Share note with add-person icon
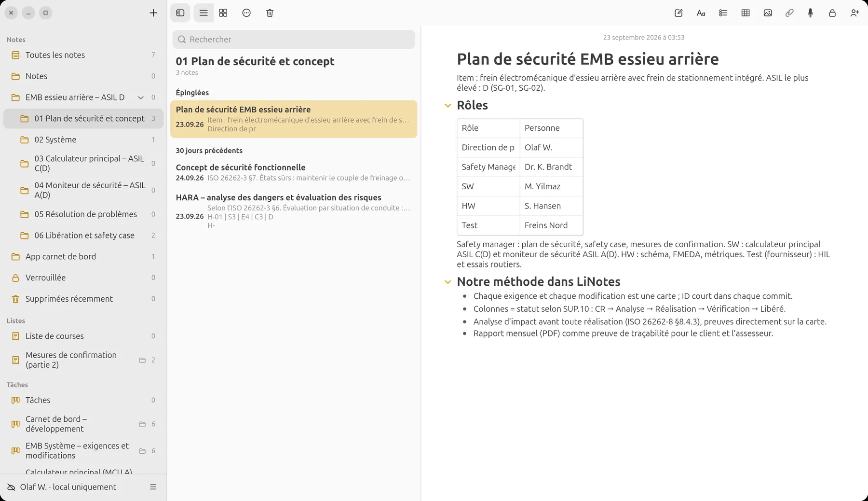The height and width of the screenshot is (501, 868). pyautogui.click(x=854, y=13)
